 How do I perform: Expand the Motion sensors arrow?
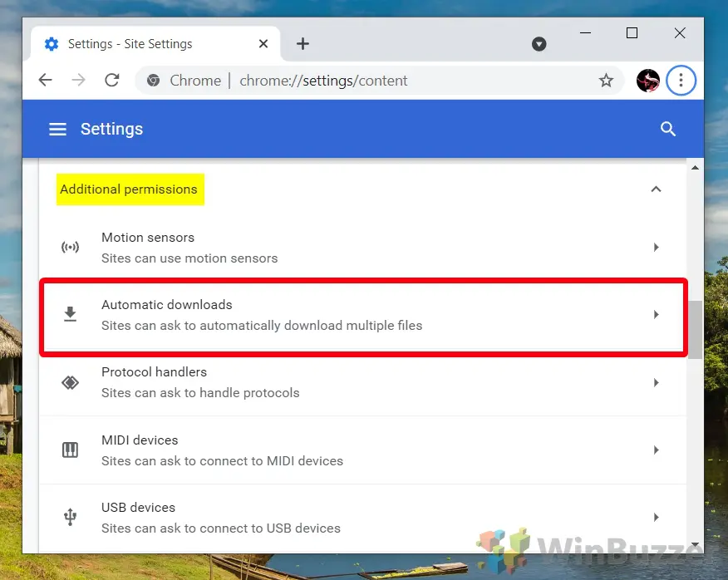[656, 248]
